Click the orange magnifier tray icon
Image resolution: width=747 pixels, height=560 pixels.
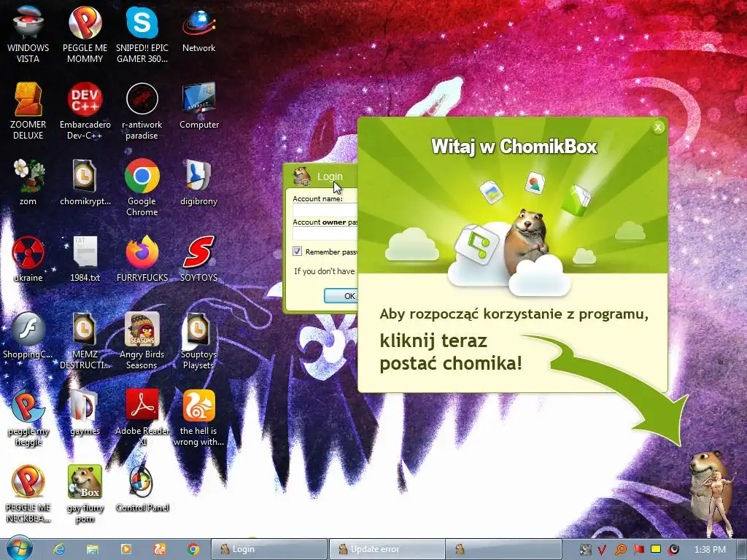tap(620, 550)
